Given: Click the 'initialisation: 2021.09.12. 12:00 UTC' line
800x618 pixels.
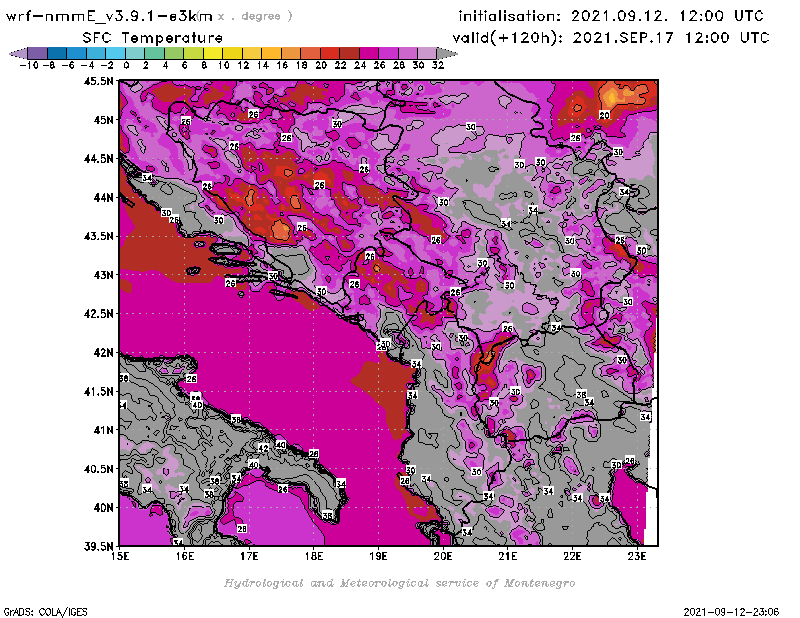Looking at the screenshot, I should click(x=611, y=16).
